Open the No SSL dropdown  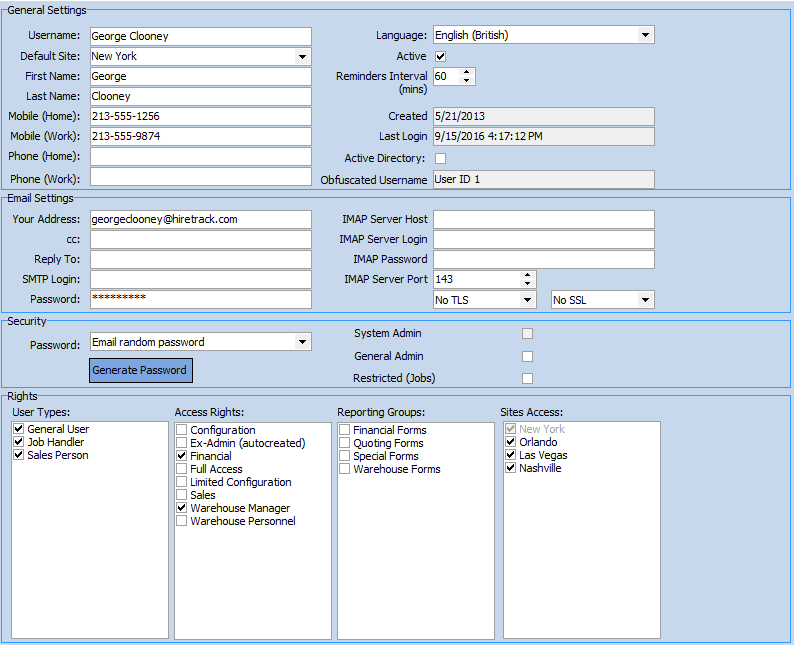pyautogui.click(x=645, y=300)
